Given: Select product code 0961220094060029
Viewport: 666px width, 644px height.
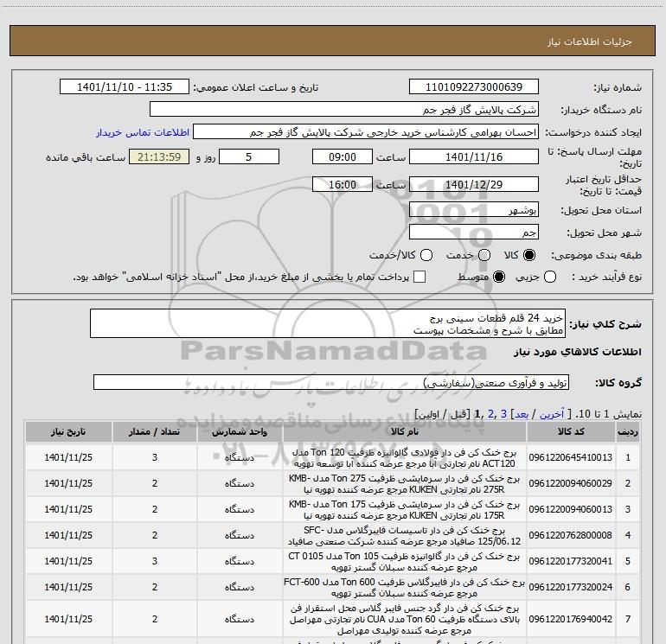Looking at the screenshot, I should 571,483.
